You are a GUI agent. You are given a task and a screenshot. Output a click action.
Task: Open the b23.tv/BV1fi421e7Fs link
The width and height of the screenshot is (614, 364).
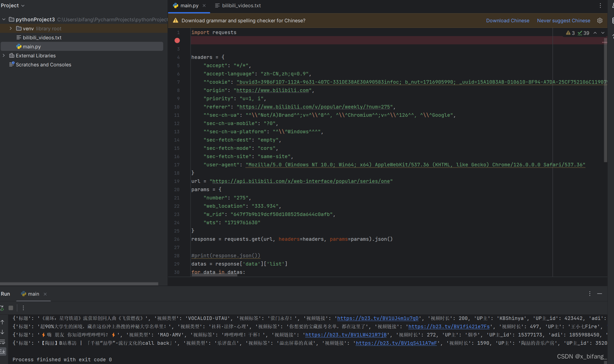coord(449,327)
